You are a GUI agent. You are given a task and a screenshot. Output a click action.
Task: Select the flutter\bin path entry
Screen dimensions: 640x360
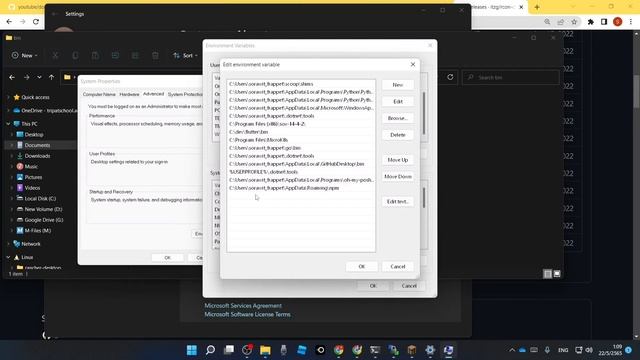tap(301, 132)
